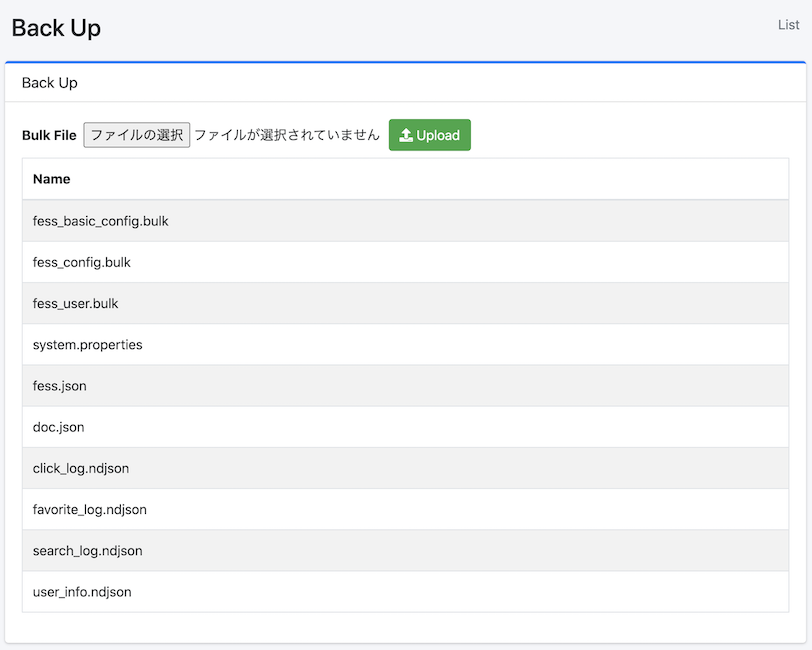Download the fess.json backup
812x650 pixels.
click(x=59, y=386)
